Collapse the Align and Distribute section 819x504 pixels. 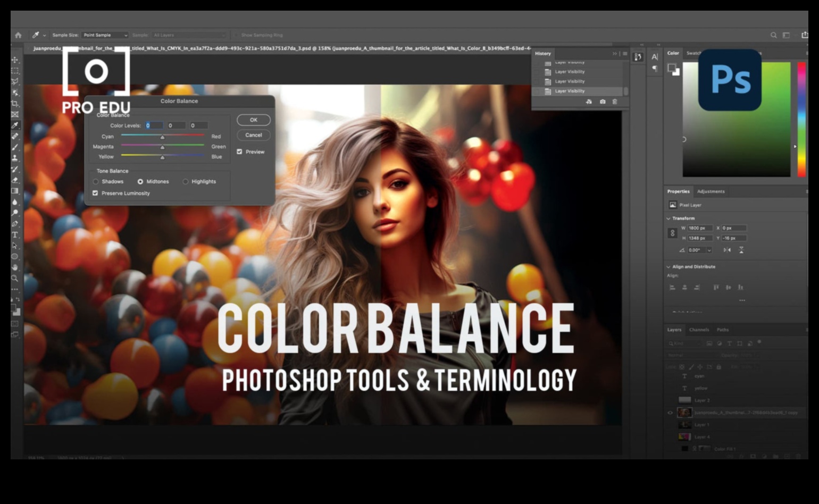[668, 267]
